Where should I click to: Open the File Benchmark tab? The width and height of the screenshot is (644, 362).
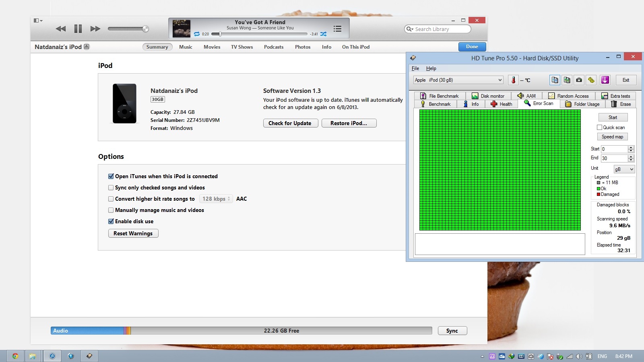click(x=440, y=96)
